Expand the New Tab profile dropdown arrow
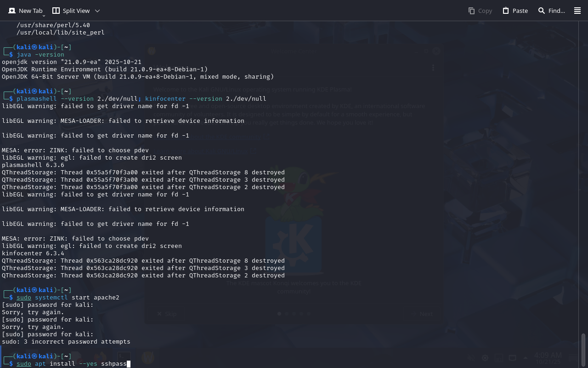Image resolution: width=588 pixels, height=368 pixels. [x=44, y=16]
